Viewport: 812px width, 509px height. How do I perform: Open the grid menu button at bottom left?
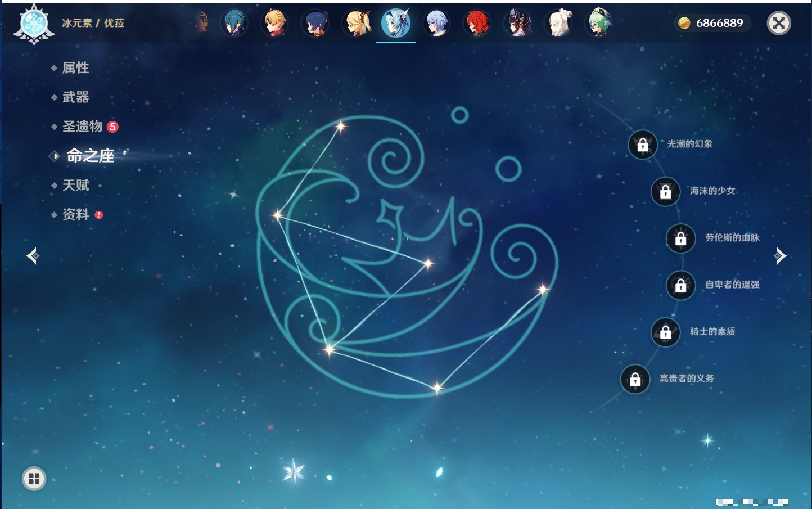[x=34, y=479]
